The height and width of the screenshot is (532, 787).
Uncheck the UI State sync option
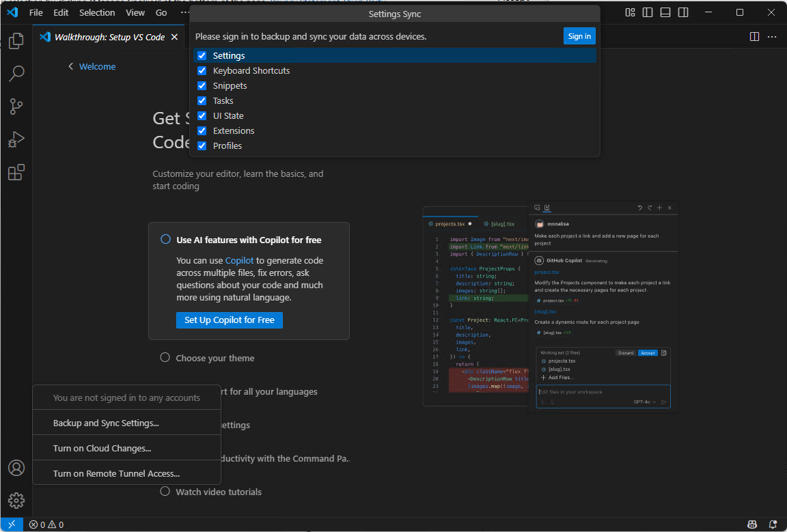[202, 115]
